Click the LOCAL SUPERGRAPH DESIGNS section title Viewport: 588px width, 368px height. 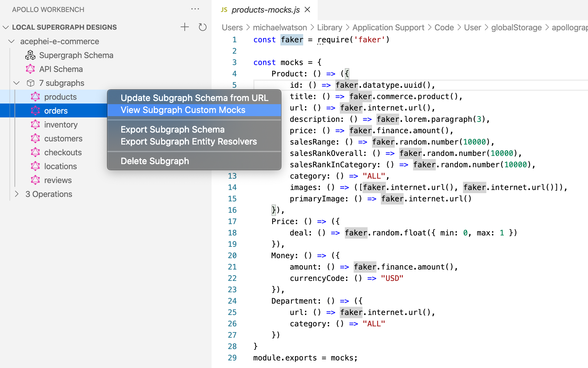(x=64, y=27)
